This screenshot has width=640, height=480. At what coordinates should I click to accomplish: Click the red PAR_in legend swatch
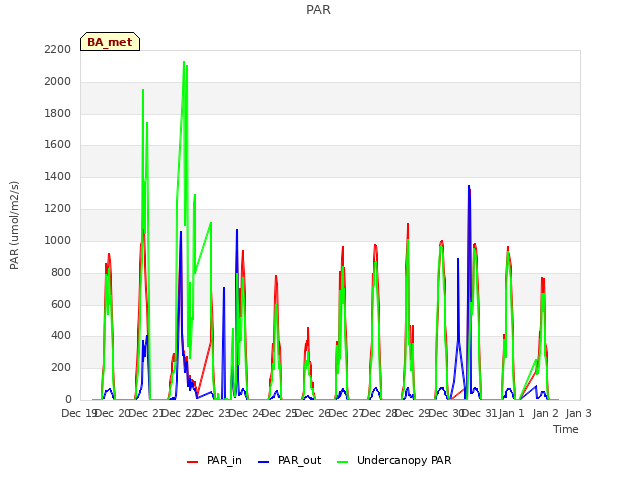click(x=192, y=462)
